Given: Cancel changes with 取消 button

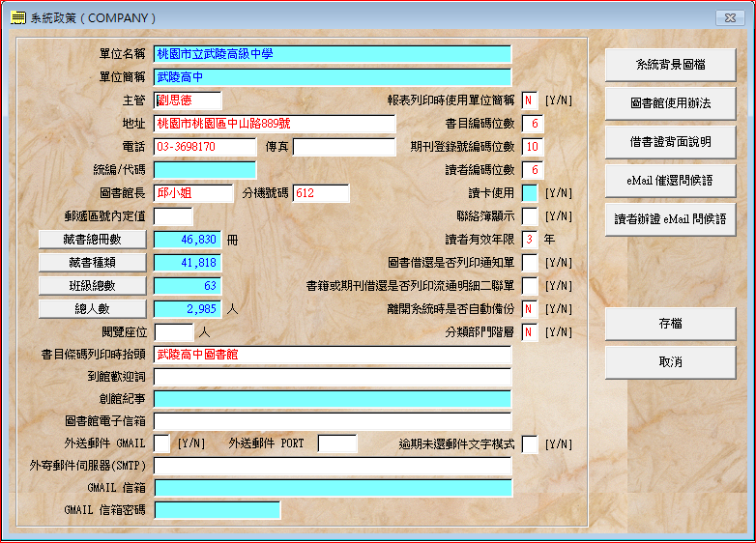Looking at the screenshot, I should 670,362.
